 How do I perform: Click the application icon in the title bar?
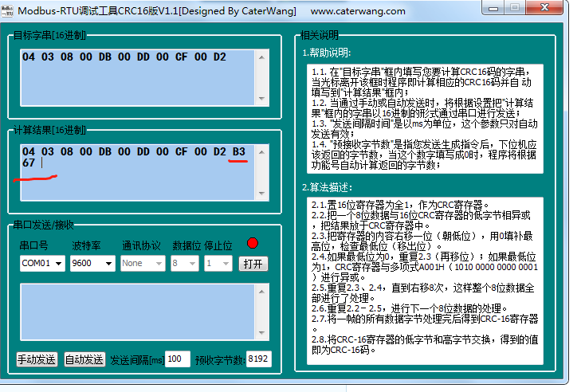[x=7, y=10]
